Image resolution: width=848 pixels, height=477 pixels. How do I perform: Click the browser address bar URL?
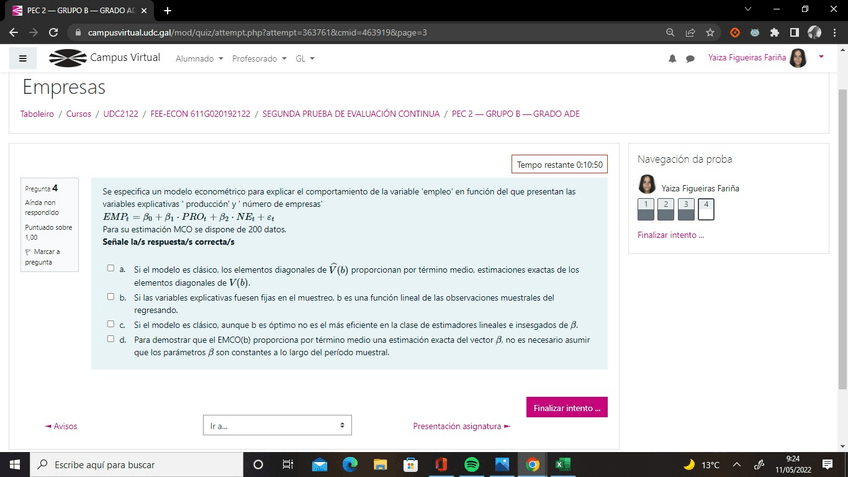point(257,32)
